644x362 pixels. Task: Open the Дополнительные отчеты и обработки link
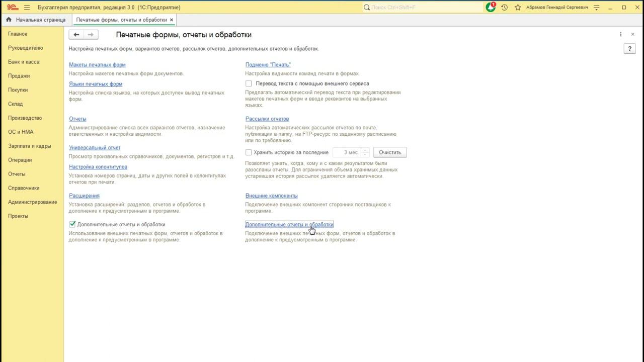click(289, 225)
